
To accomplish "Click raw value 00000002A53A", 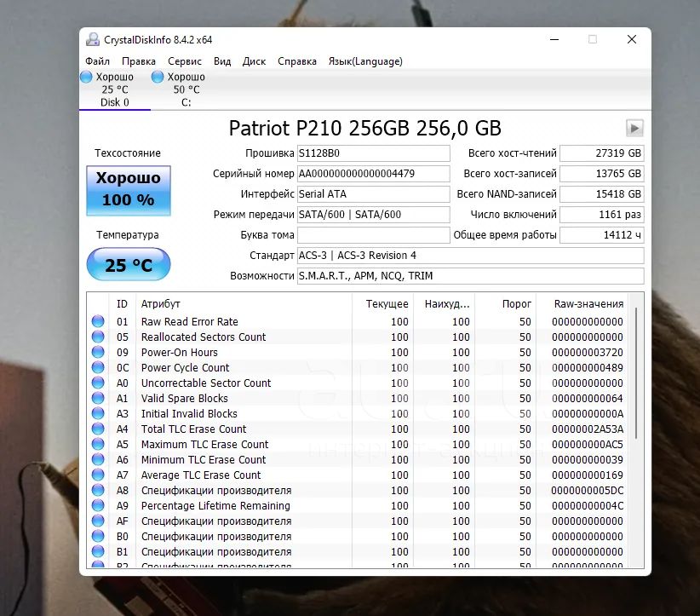I will (x=588, y=429).
